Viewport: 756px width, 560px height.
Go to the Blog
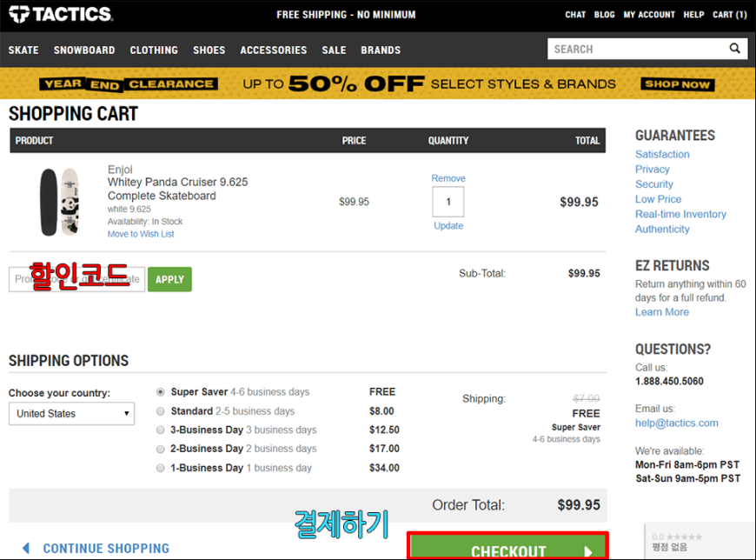point(604,15)
